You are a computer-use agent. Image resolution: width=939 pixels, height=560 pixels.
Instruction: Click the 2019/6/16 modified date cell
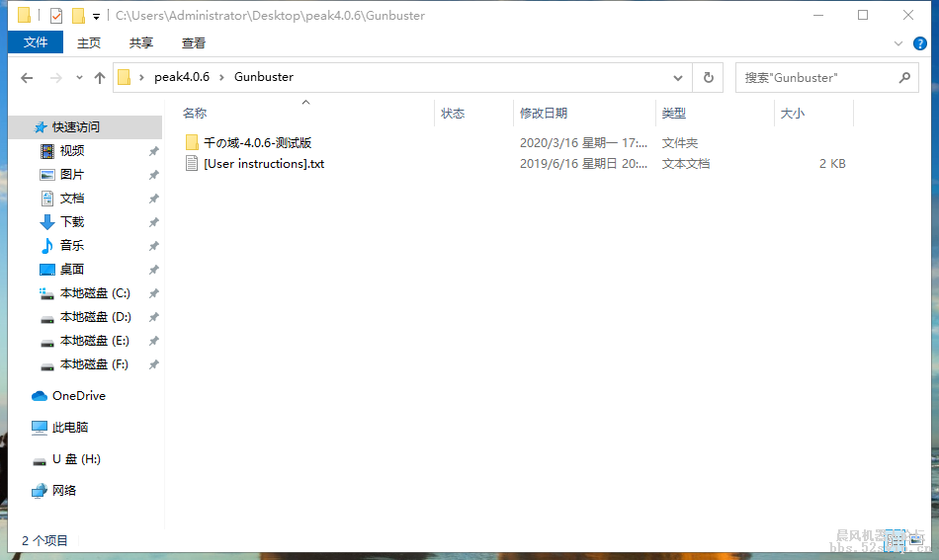(583, 163)
